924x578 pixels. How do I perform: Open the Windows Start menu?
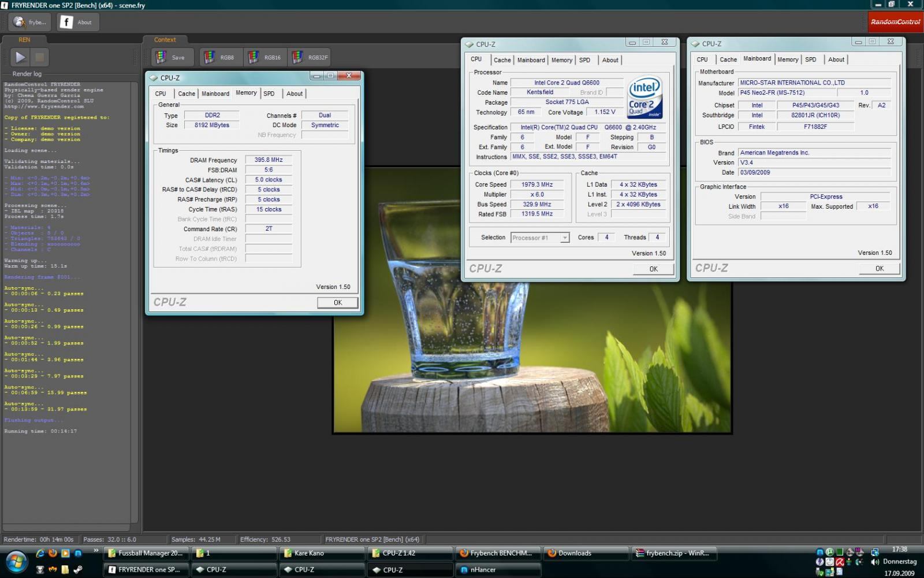16,561
